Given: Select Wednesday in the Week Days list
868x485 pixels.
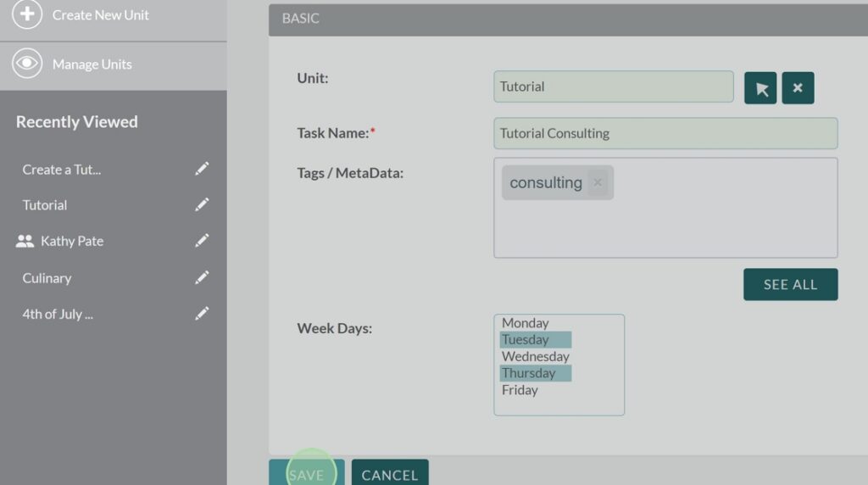Looking at the screenshot, I should (x=535, y=356).
